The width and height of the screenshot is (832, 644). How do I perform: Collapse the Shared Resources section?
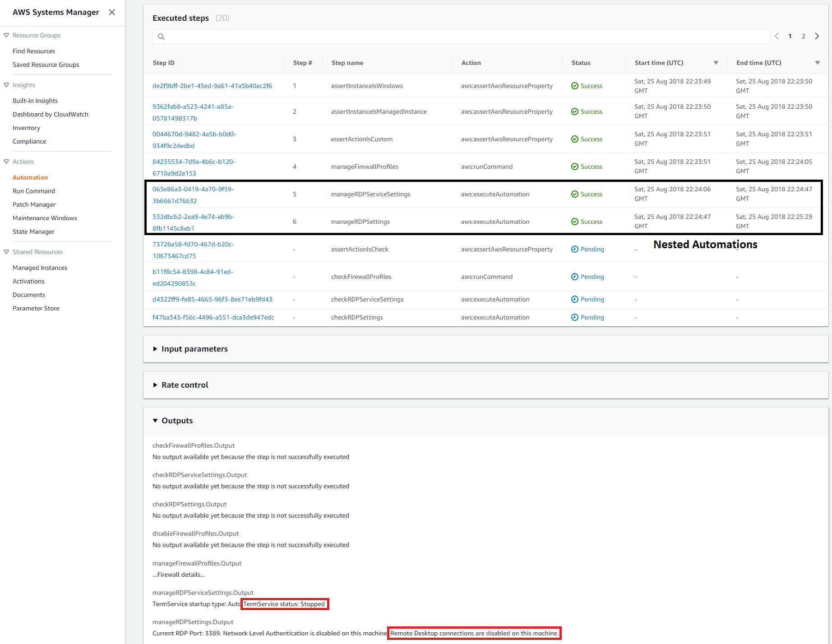pyautogui.click(x=6, y=252)
